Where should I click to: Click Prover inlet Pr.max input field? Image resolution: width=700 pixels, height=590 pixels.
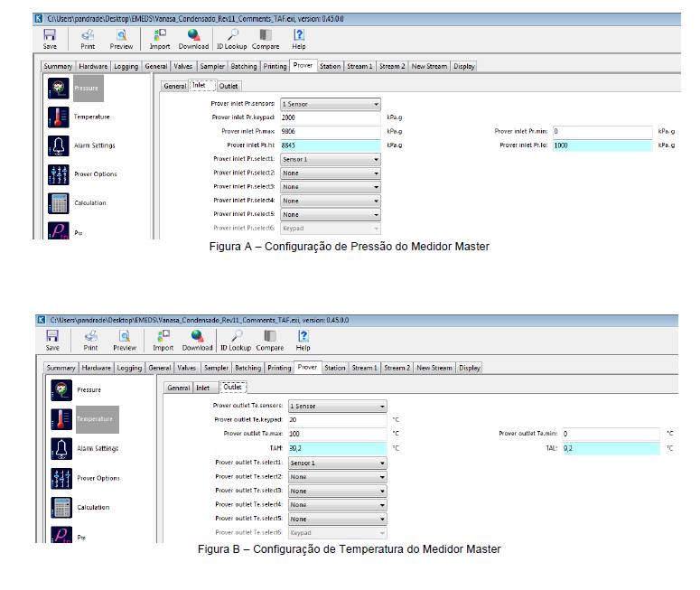(331, 131)
